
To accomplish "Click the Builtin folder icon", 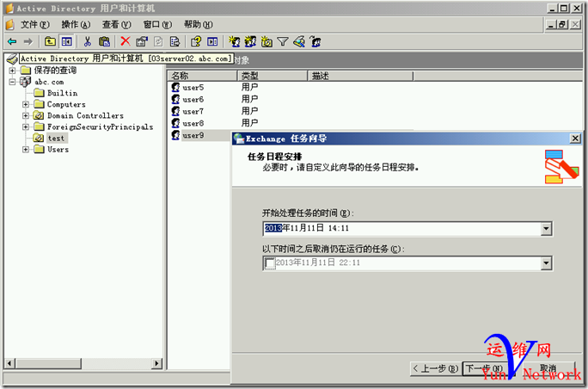I will click(x=39, y=93).
